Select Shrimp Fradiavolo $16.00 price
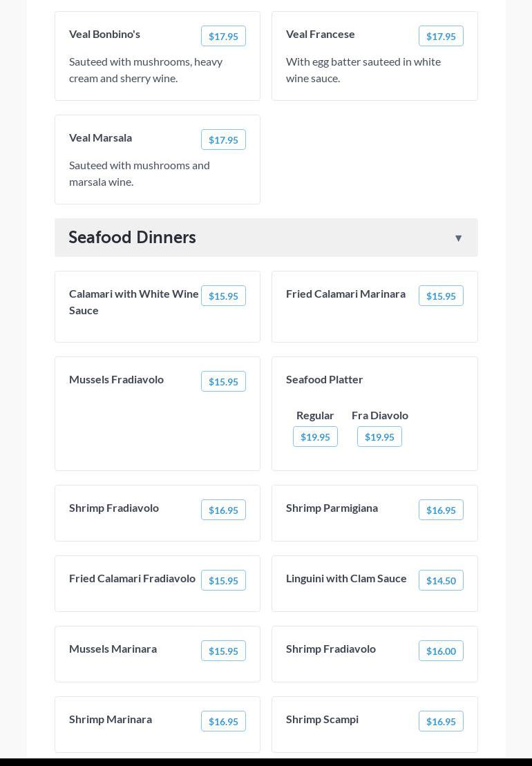532x766 pixels. (x=441, y=651)
